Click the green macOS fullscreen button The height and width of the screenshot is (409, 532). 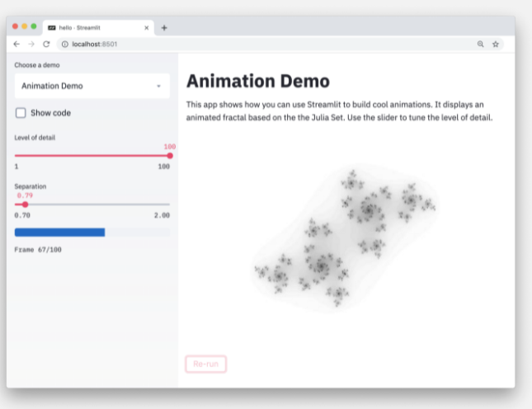[34, 26]
